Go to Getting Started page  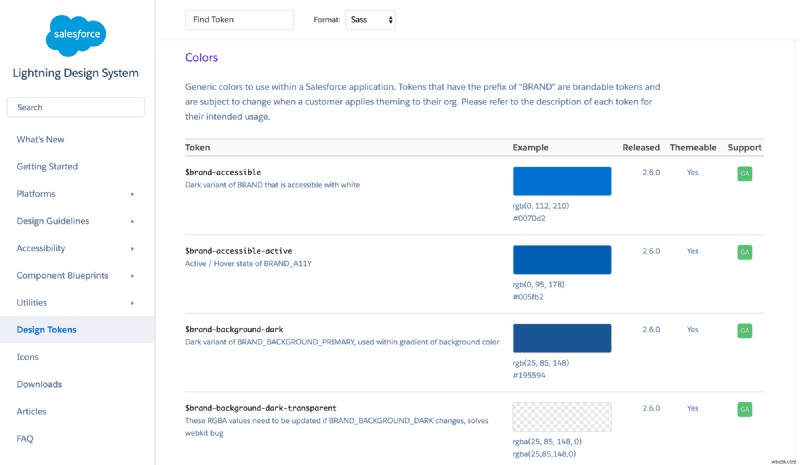47,166
